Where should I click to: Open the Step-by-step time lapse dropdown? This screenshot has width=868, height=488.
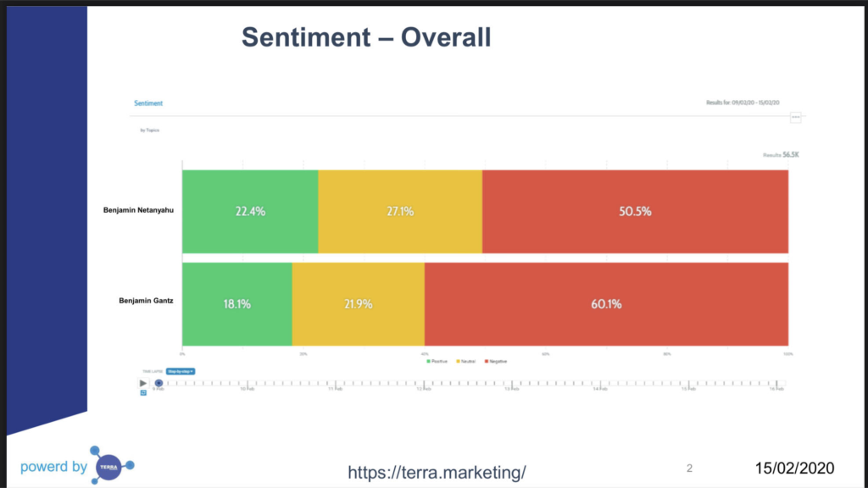pyautogui.click(x=181, y=371)
